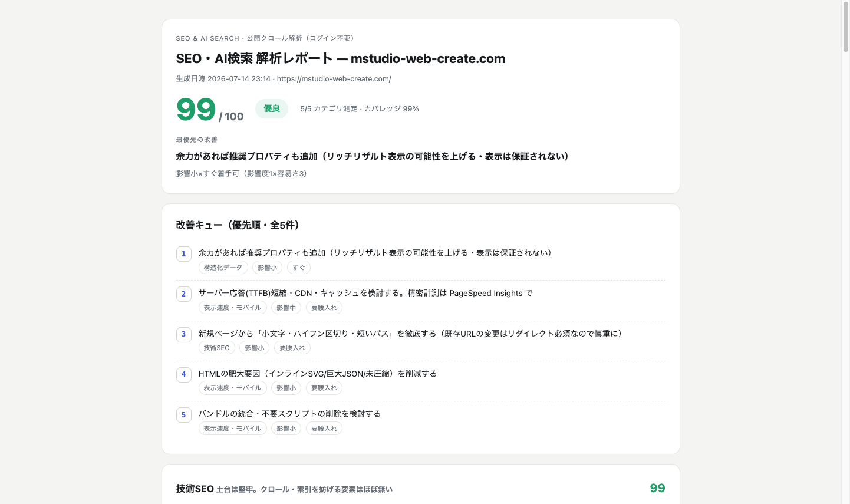This screenshot has width=850, height=504.
Task: Click the 最優先の改善 label
Action: [x=197, y=140]
